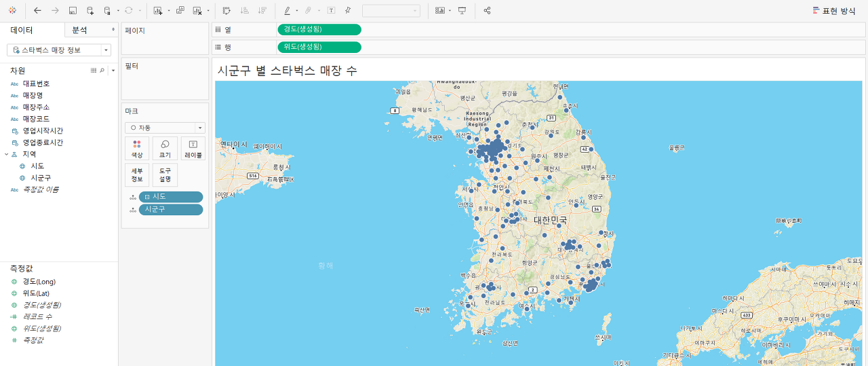Click the search fields magnifier icon
The width and height of the screenshot is (868, 366).
(x=102, y=70)
